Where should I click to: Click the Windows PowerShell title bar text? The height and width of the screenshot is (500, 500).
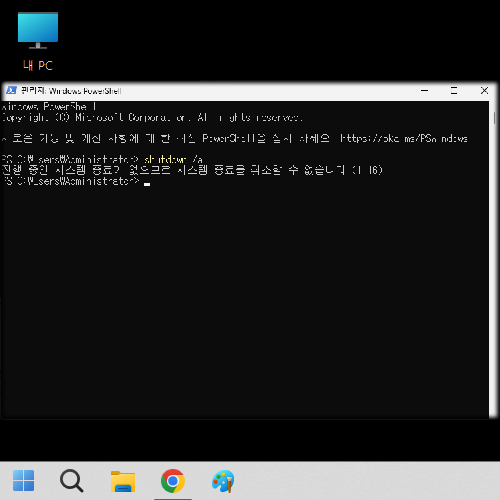[71, 91]
